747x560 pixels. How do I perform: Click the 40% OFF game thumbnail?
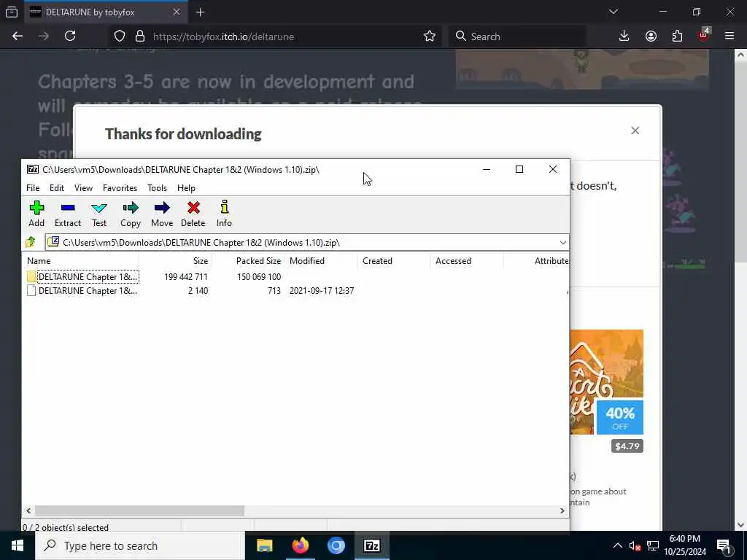[x=606, y=382]
